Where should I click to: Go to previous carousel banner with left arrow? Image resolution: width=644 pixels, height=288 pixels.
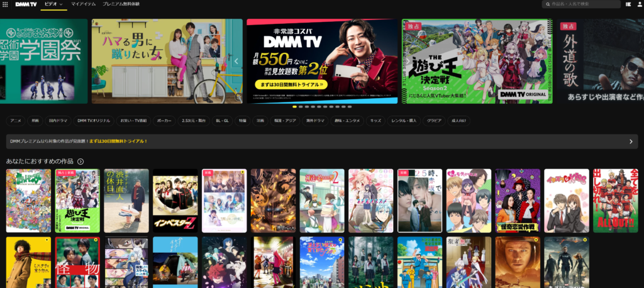point(236,61)
